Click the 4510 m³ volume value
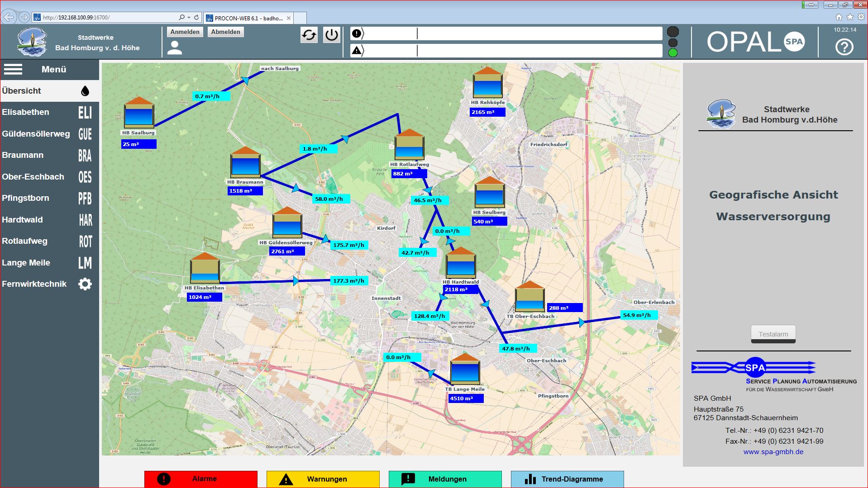Image resolution: width=868 pixels, height=488 pixels. pos(466,398)
